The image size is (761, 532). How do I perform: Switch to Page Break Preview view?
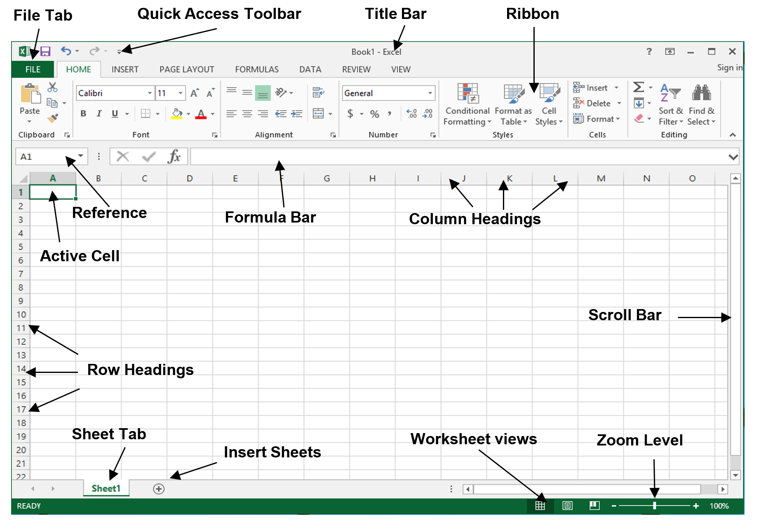(594, 506)
